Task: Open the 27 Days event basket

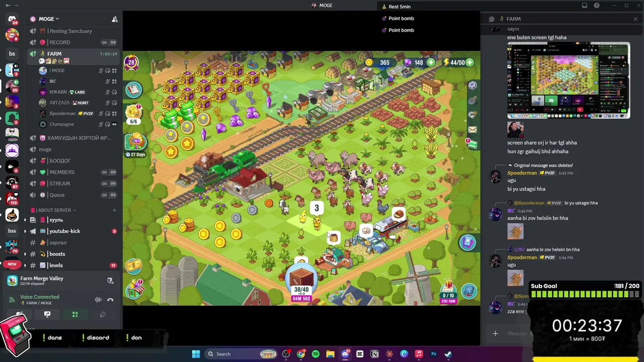Action: (135, 145)
